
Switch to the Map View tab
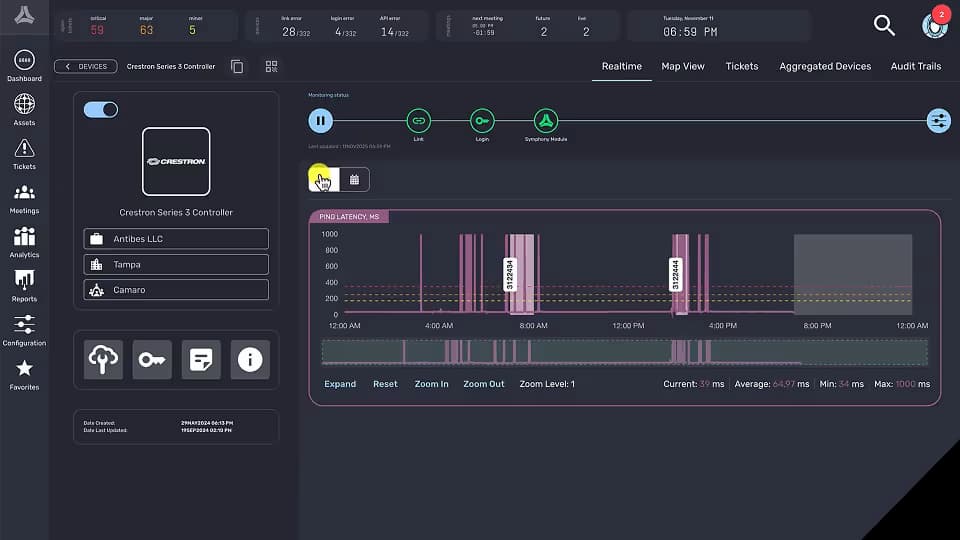(x=683, y=66)
